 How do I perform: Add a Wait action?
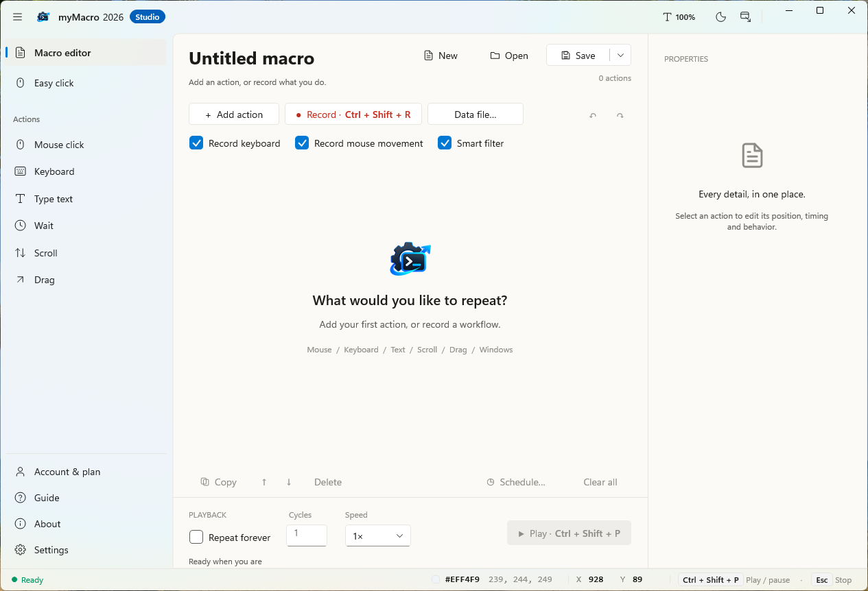[86, 226]
